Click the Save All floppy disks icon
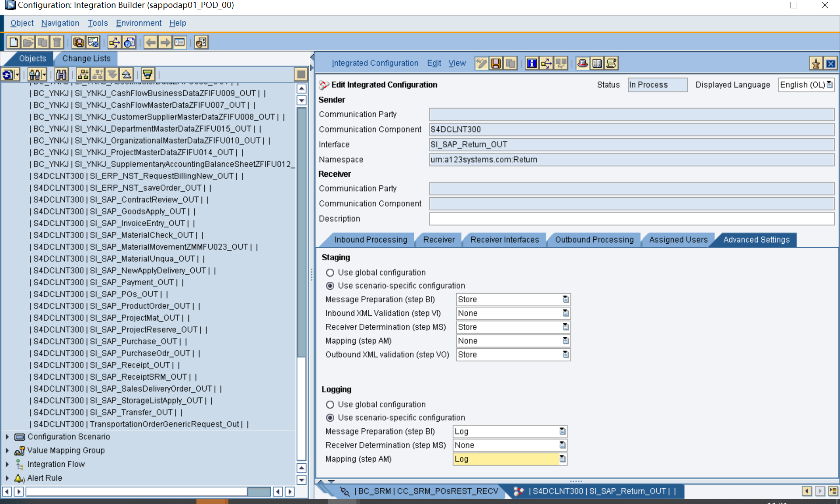Screen dimensions: 840x504 79,42
